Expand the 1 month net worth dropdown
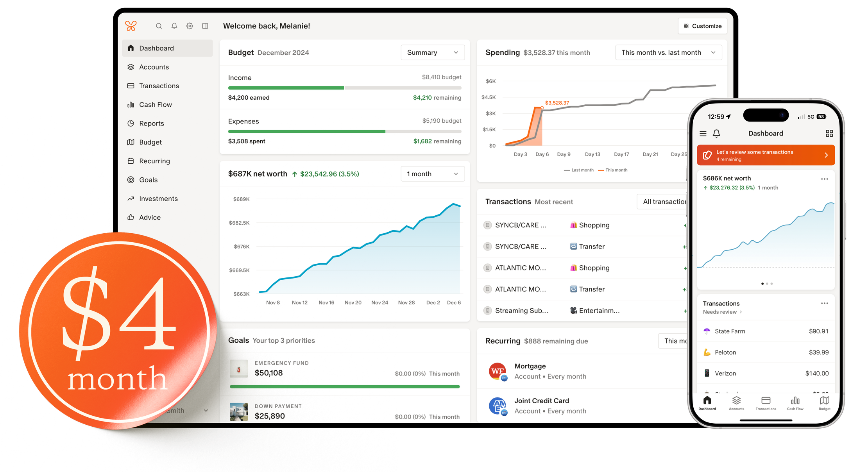Screen dimensions: 868x472 [x=432, y=174]
